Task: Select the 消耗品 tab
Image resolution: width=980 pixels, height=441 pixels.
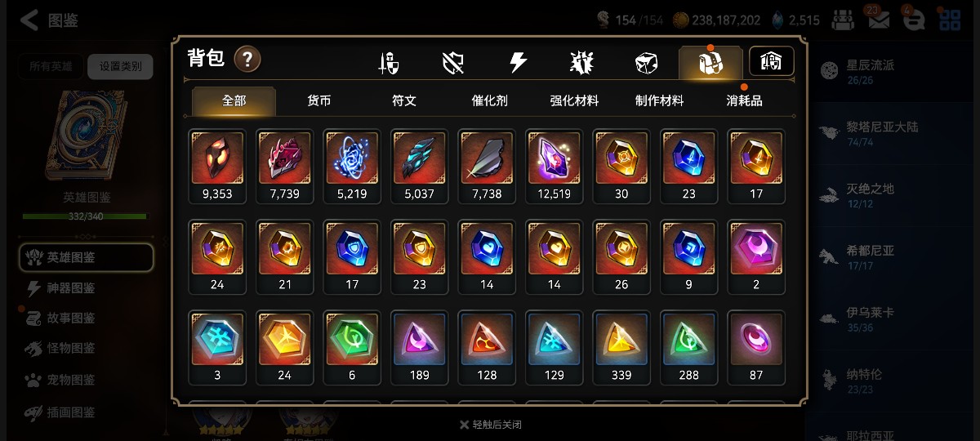Action: click(744, 101)
